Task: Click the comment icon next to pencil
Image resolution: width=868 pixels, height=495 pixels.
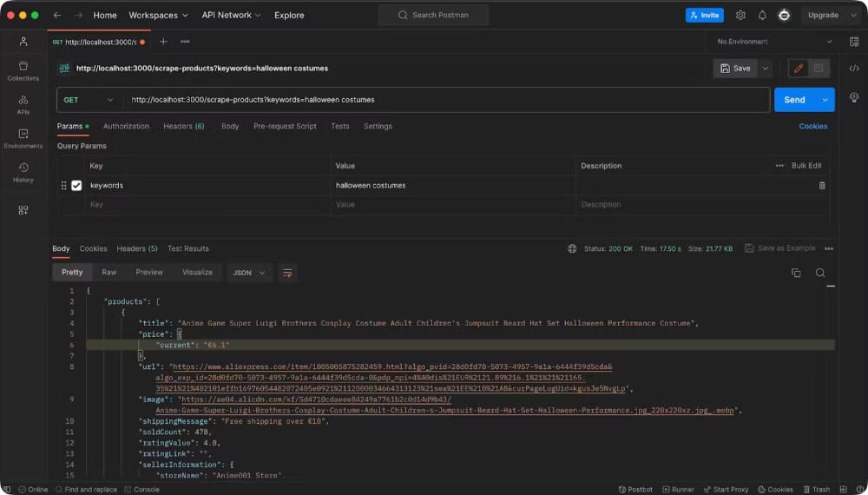Action: coord(819,68)
